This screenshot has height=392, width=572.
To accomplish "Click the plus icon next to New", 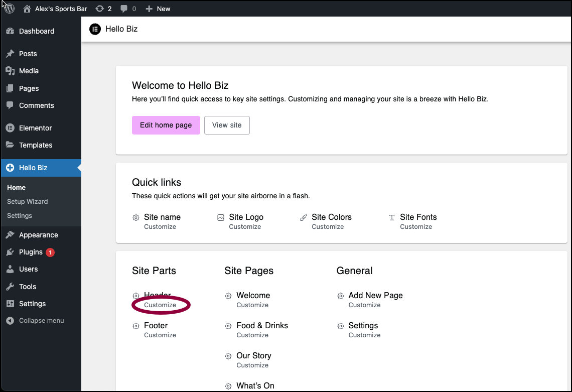I will [x=149, y=9].
